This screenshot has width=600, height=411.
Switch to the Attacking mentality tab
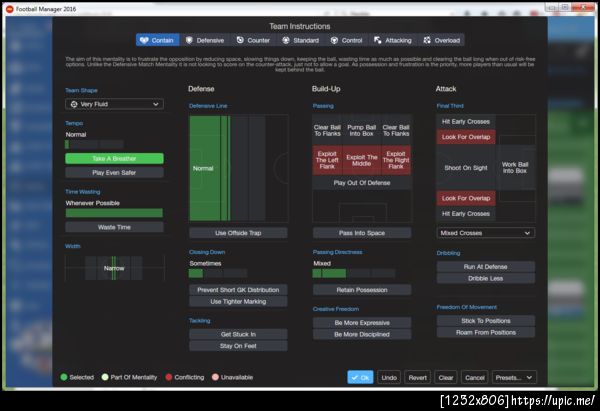tap(393, 40)
